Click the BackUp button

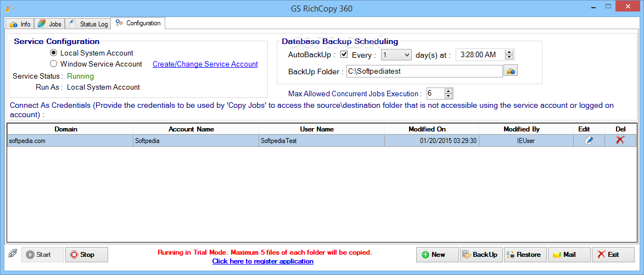(481, 255)
